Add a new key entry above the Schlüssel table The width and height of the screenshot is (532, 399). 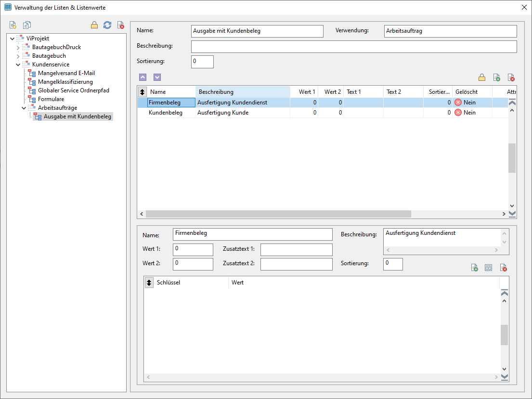click(x=474, y=268)
